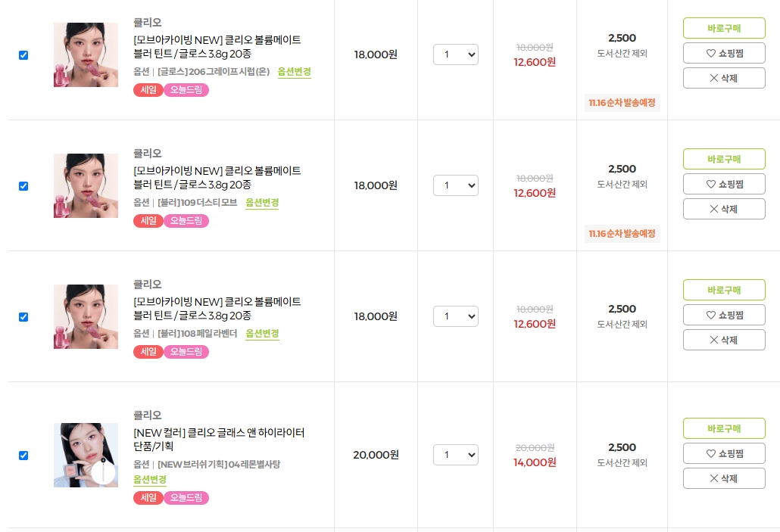780x532 pixels.
Task: Delete the 글래스 앤 하이라이터 item
Action: click(724, 478)
